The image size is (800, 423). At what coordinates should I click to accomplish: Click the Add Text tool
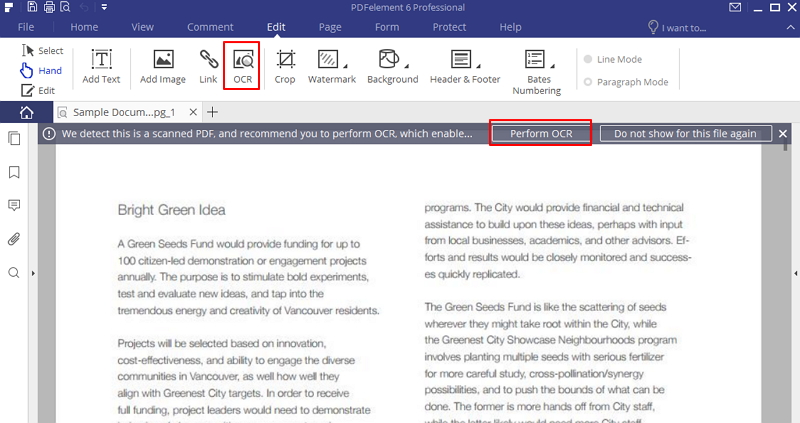tap(101, 66)
